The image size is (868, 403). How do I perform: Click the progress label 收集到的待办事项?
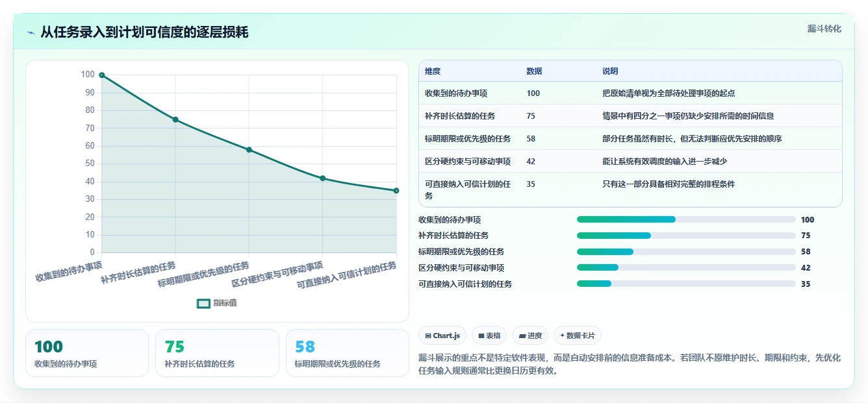450,219
